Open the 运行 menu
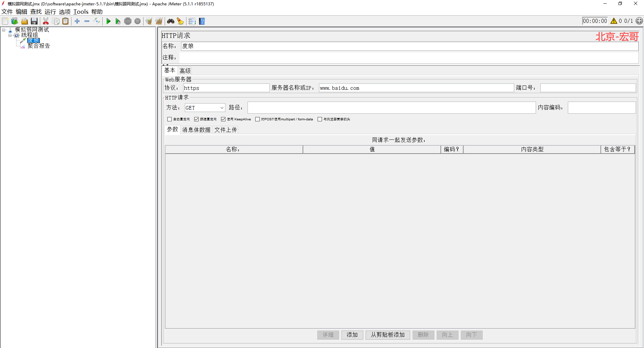The height and width of the screenshot is (348, 644). [50, 12]
